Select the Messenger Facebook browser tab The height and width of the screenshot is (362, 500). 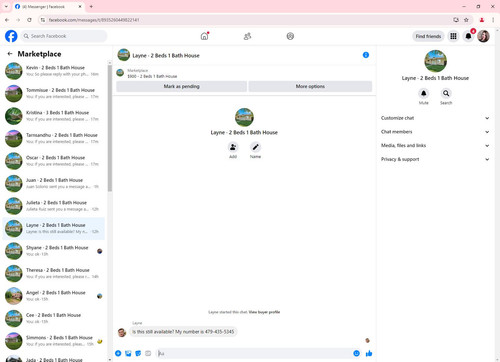pos(48,6)
